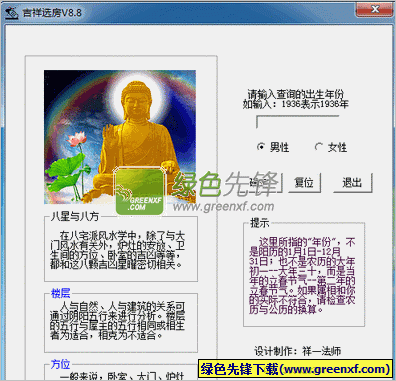Click the app icon in title bar
396x381 pixels.
pos(11,13)
